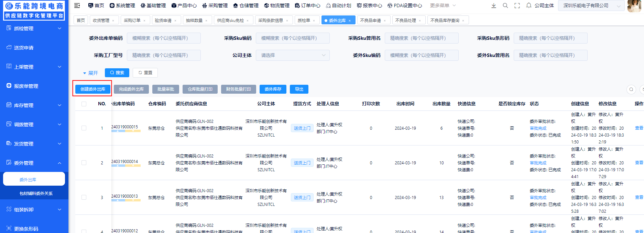Open 送货申请 in sidebar
The height and width of the screenshot is (233, 644).
coord(34,48)
